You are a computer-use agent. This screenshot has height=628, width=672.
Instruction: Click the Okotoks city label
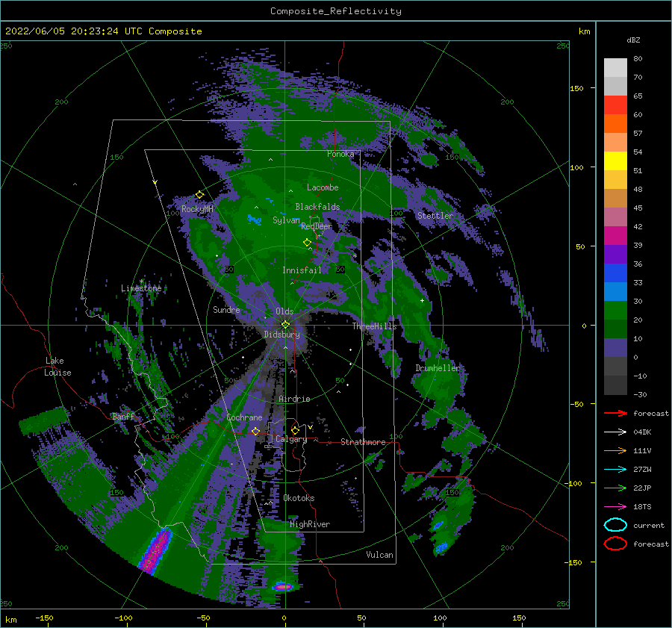pos(299,498)
